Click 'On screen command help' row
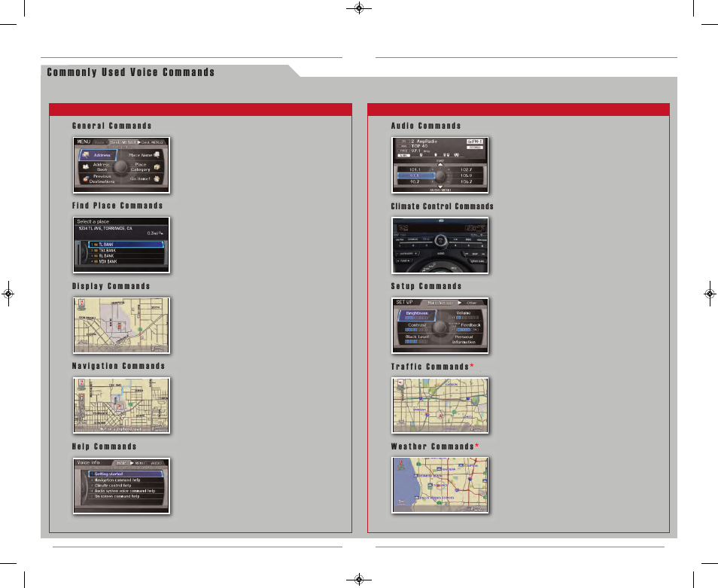This screenshot has height=588, width=718. [x=126, y=496]
